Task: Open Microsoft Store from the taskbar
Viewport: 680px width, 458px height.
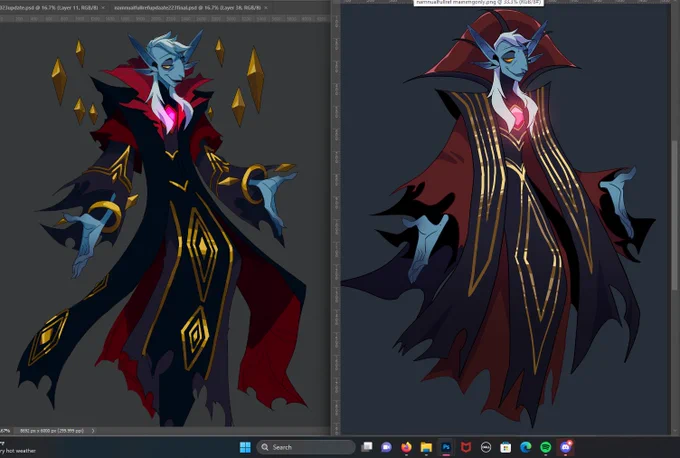Action: coord(505,447)
